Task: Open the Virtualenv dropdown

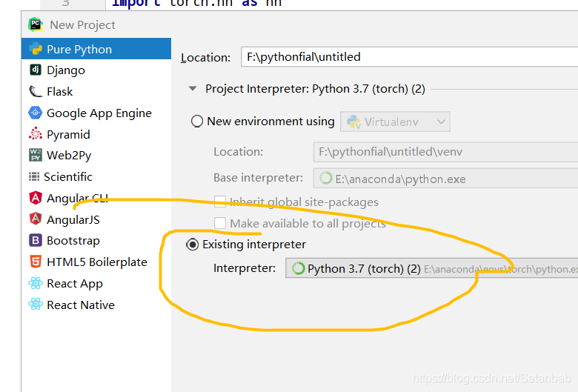Action: pos(395,122)
